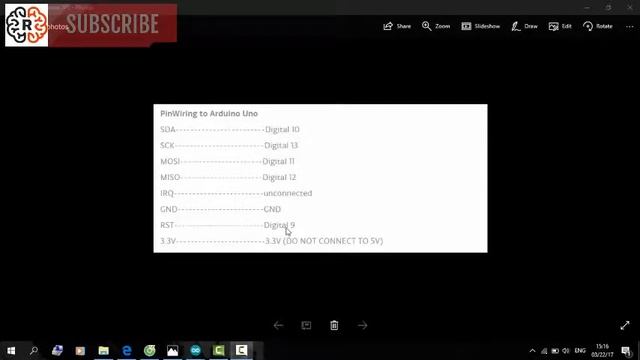Open the green circular app in taskbar

click(x=149, y=351)
